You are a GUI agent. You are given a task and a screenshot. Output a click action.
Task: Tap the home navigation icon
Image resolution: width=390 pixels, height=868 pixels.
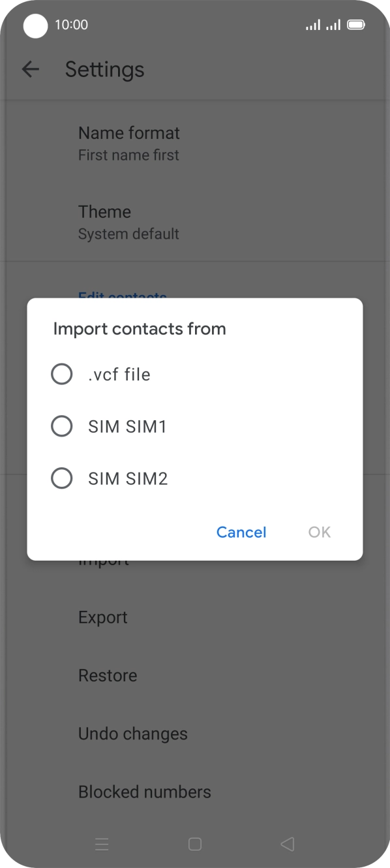194,844
